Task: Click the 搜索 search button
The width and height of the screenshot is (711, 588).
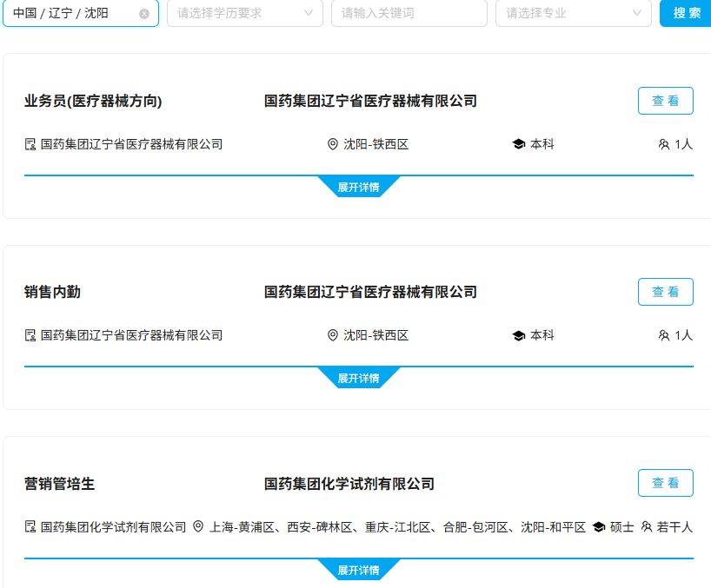Action: tap(686, 13)
